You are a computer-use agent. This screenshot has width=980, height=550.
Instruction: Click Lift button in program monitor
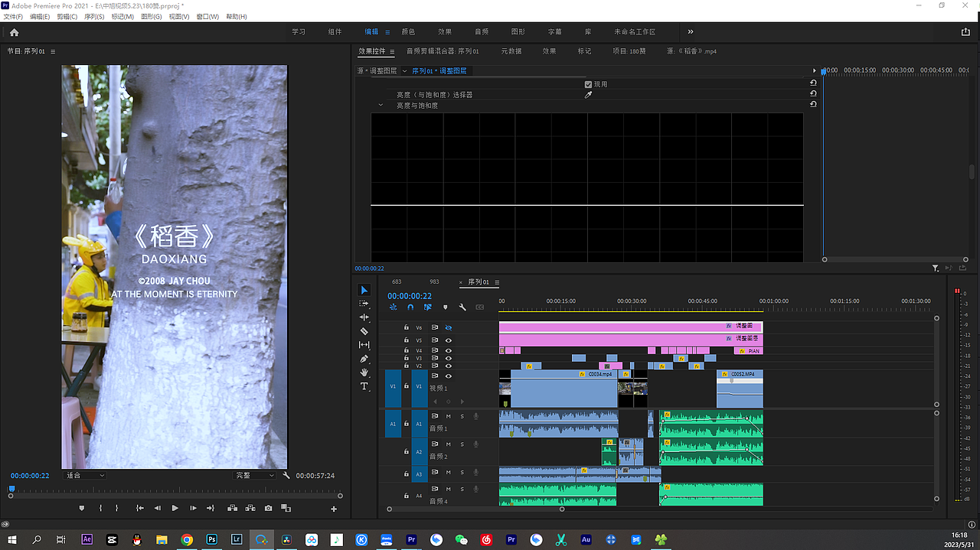tap(231, 508)
